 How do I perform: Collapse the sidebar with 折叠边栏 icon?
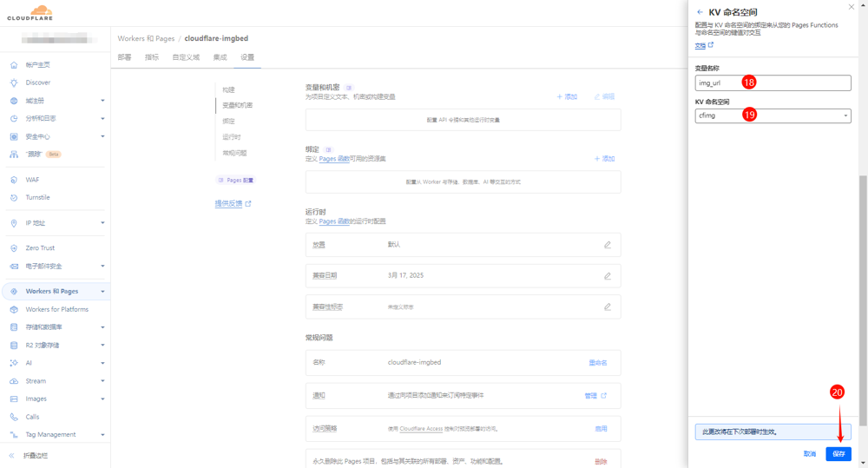[x=12, y=455]
